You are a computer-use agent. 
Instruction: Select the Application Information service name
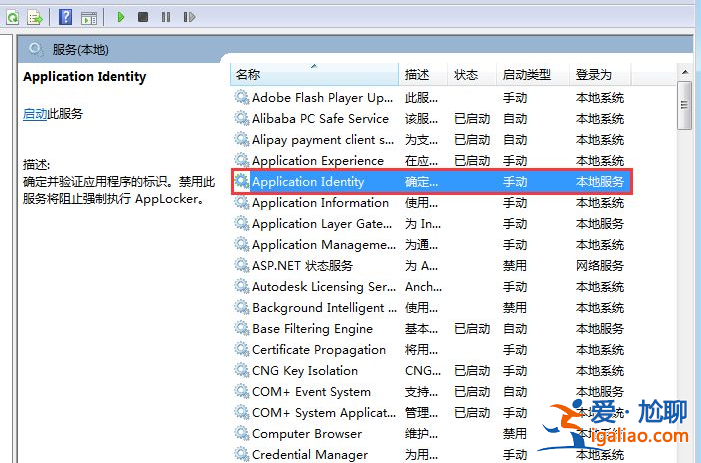point(320,202)
